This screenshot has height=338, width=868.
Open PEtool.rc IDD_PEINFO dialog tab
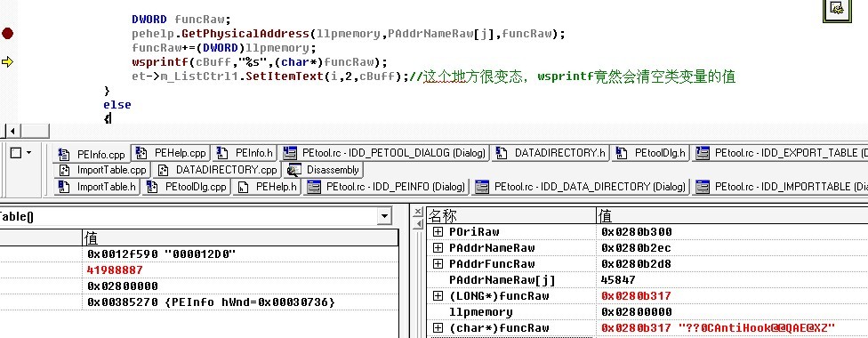pos(387,187)
